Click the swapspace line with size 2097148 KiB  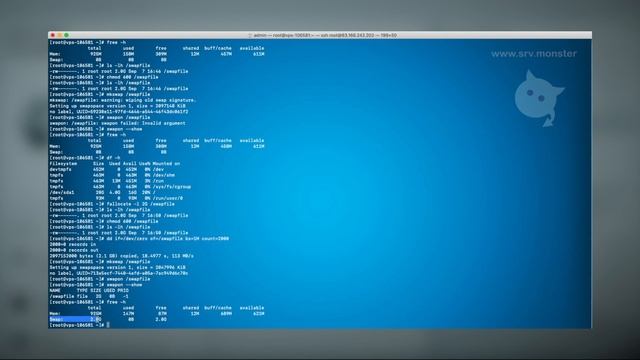118,106
